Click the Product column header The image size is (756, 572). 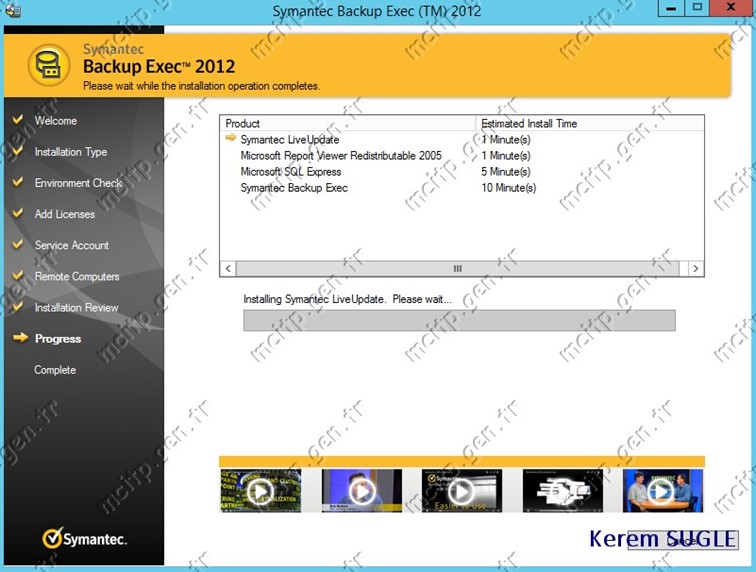pos(348,123)
